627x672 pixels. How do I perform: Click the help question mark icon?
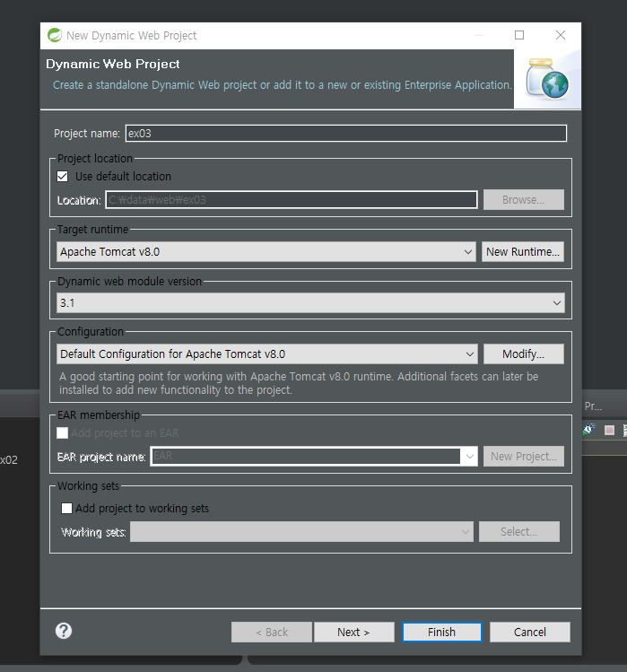[x=64, y=631]
